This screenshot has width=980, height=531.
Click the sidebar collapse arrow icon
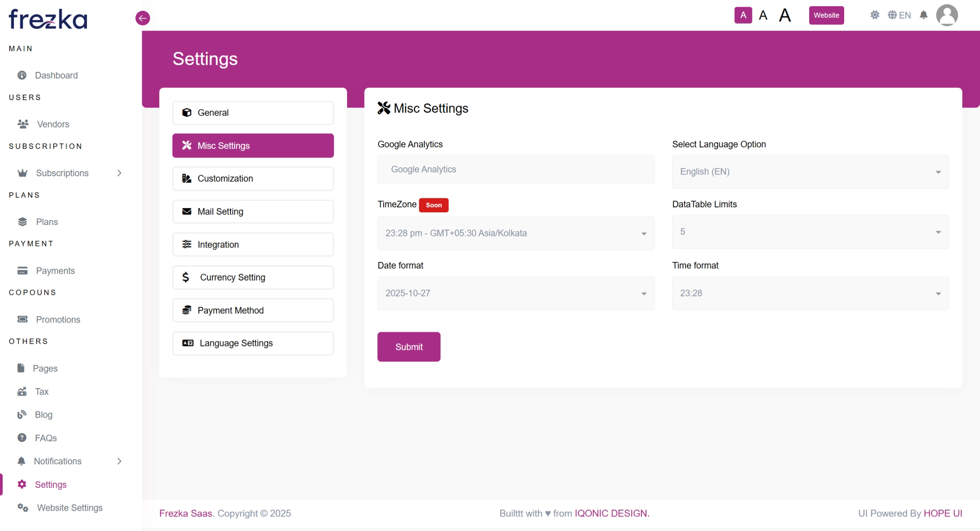tap(143, 18)
